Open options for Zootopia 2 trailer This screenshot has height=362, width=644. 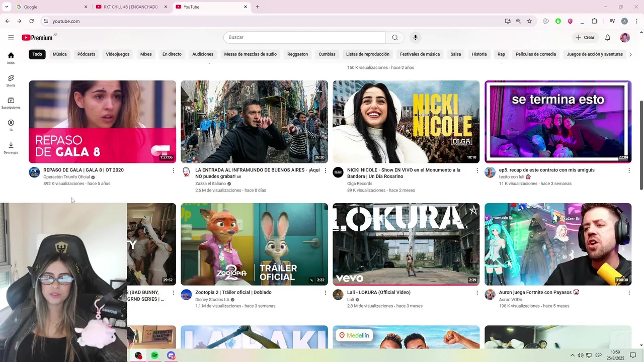pyautogui.click(x=326, y=293)
